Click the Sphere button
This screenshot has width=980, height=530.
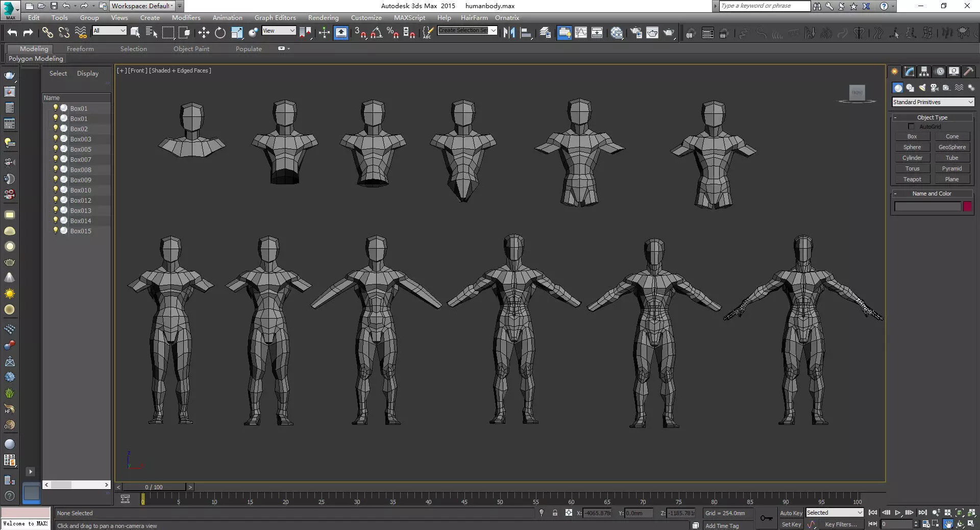pyautogui.click(x=912, y=147)
